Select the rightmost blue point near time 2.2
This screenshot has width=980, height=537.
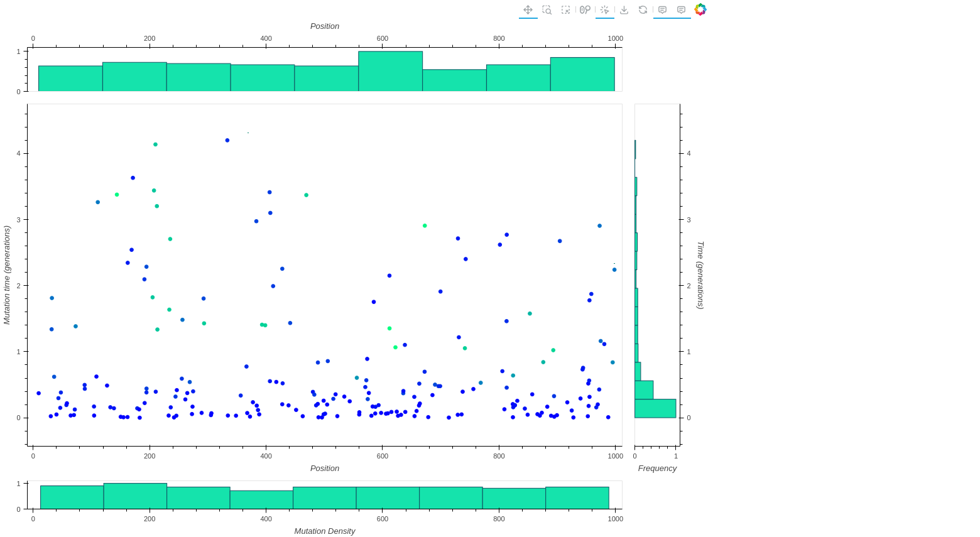614,269
